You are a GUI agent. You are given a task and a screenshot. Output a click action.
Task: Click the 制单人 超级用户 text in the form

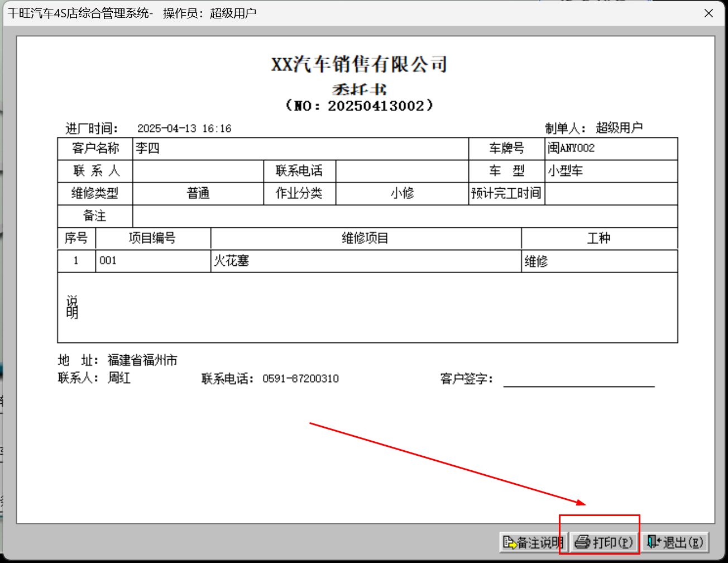coord(594,128)
